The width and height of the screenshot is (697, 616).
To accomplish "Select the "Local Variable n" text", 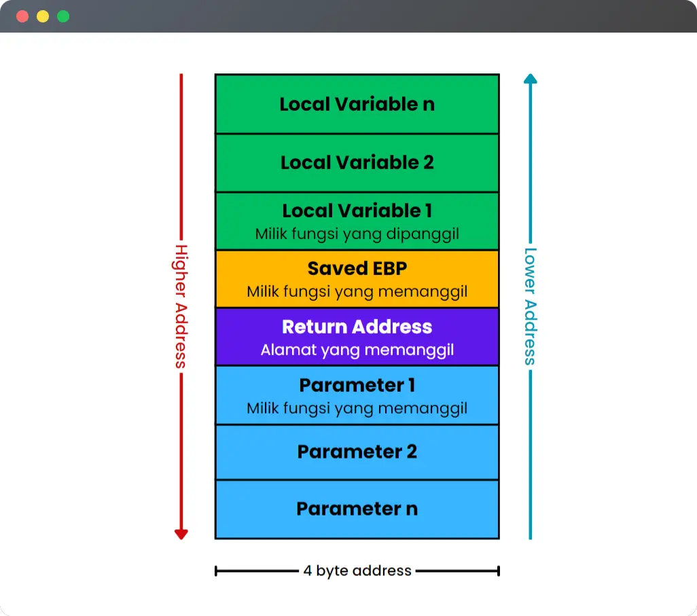I will (357, 104).
